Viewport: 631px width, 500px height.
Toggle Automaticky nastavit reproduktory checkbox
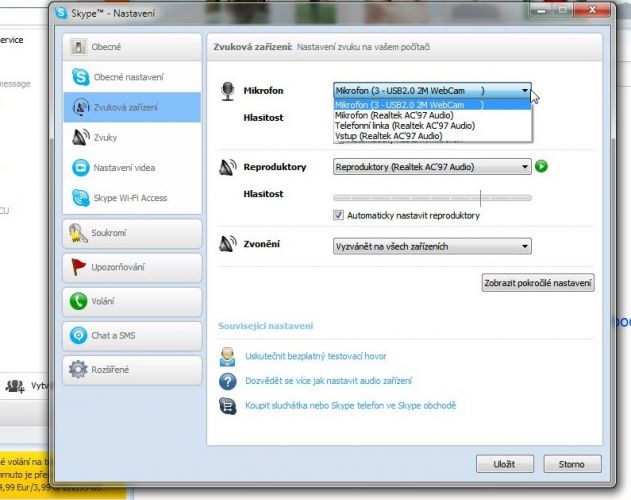338,215
